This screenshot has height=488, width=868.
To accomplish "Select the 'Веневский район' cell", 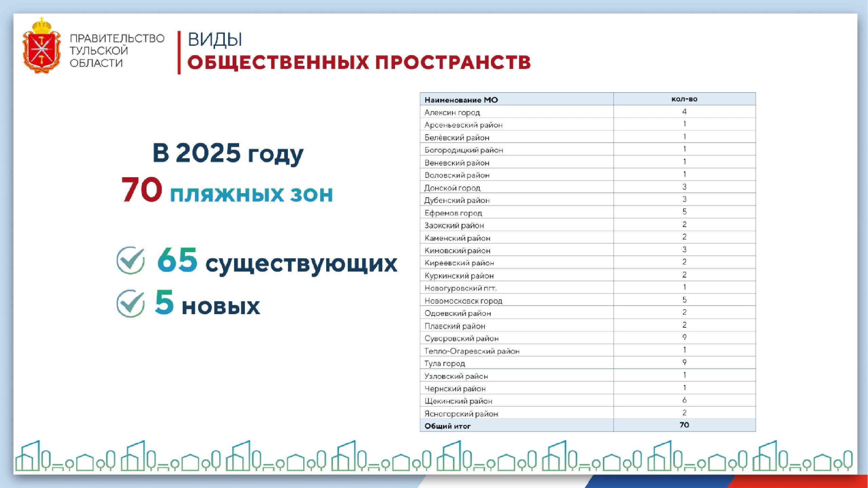I will 517,162.
